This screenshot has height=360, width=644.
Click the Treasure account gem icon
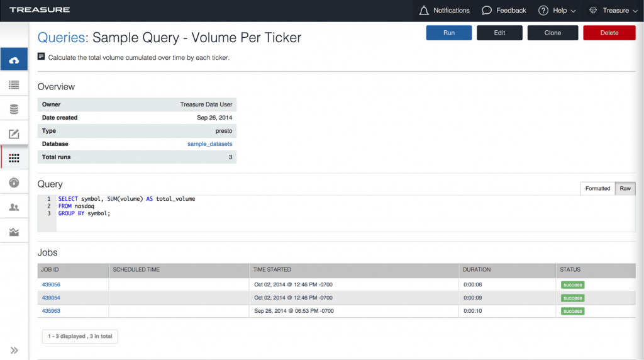click(x=593, y=11)
